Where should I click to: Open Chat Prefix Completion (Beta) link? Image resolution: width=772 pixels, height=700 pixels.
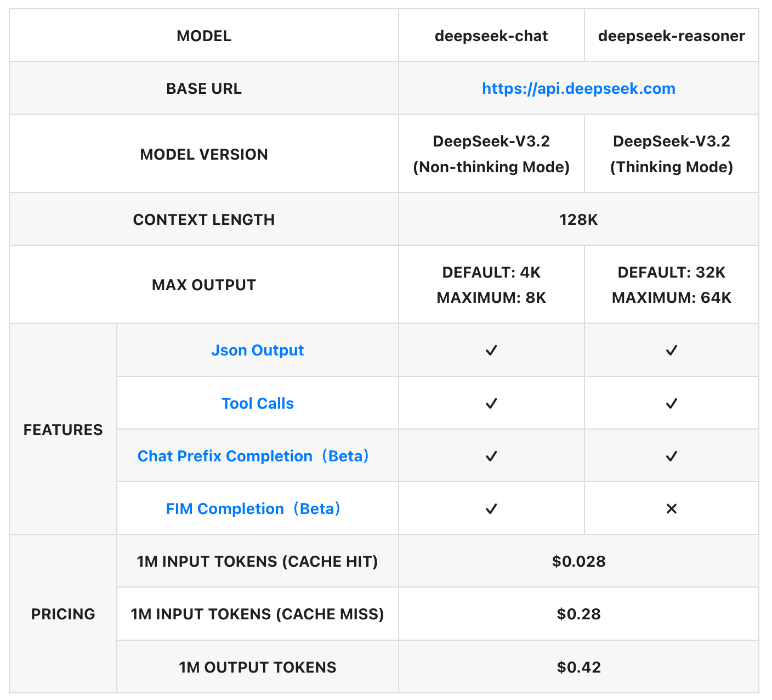[253, 456]
